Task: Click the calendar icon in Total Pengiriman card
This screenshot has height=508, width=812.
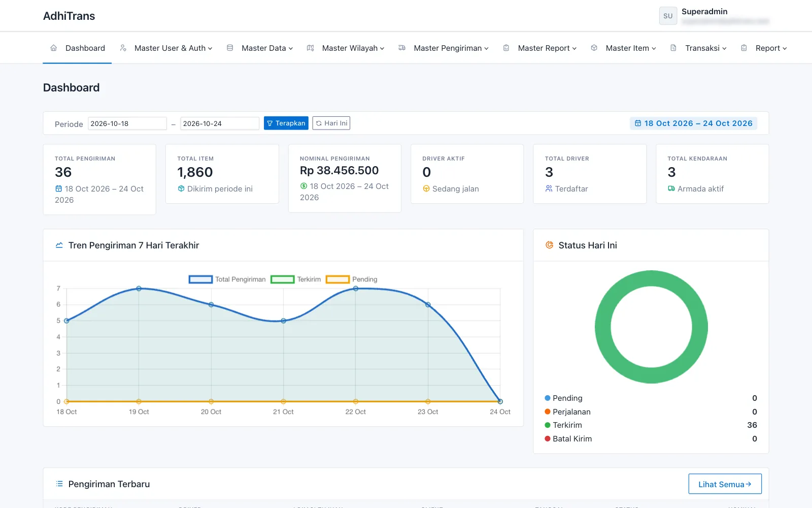Action: click(58, 188)
